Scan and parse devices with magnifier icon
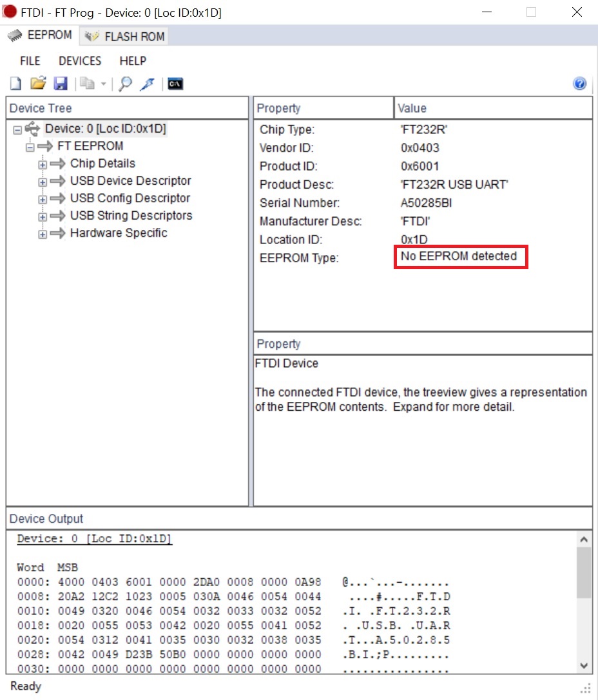The width and height of the screenshot is (598, 700). 126,84
